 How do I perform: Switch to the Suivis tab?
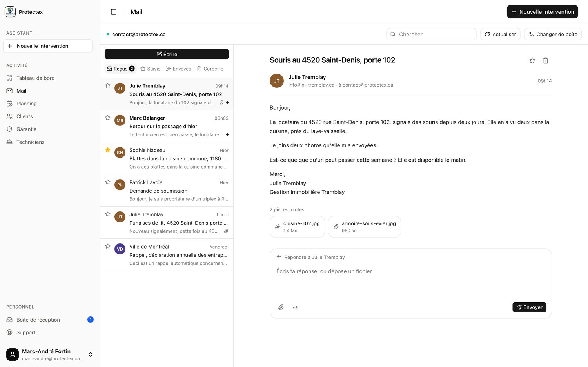click(x=150, y=69)
